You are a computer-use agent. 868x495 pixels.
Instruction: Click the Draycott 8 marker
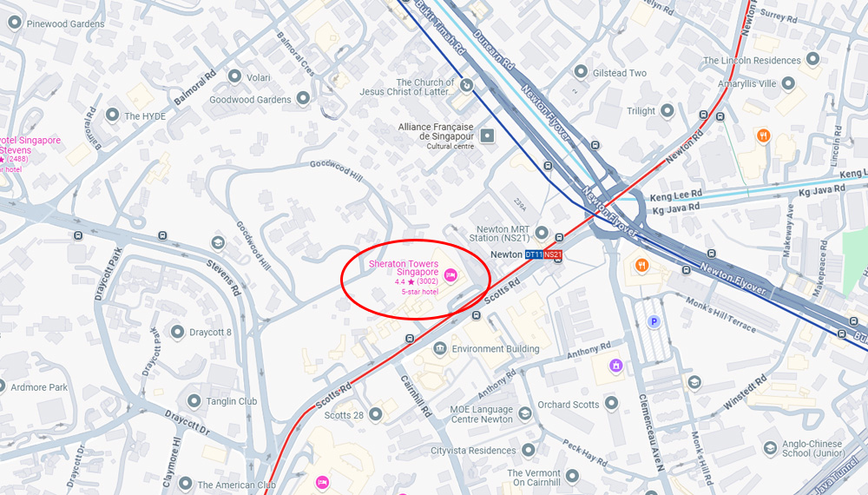(x=177, y=332)
